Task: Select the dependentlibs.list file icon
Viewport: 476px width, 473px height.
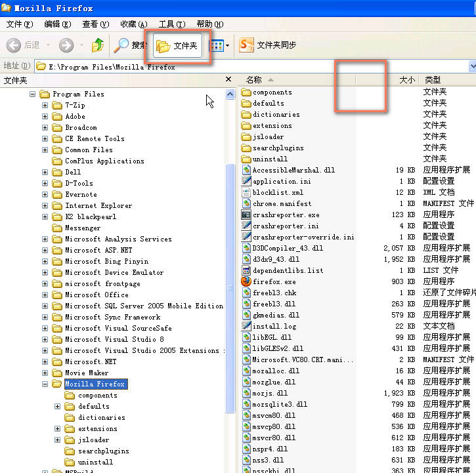Action: (246, 270)
